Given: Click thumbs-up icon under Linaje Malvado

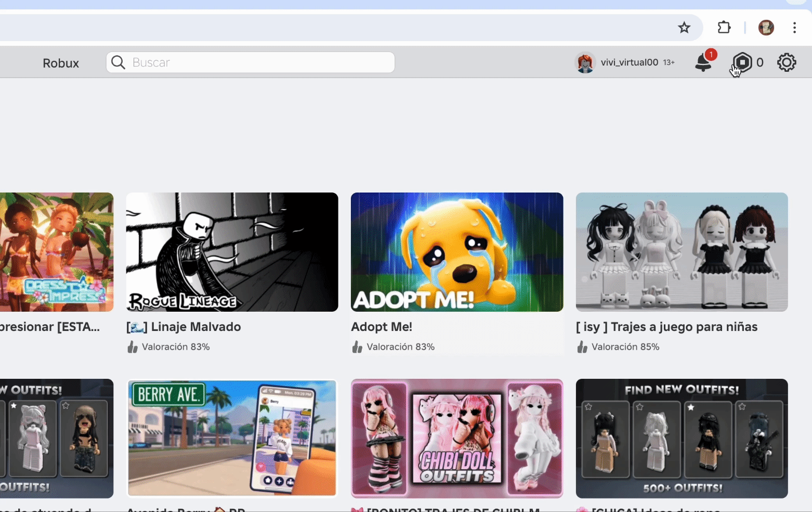Looking at the screenshot, I should [133, 347].
